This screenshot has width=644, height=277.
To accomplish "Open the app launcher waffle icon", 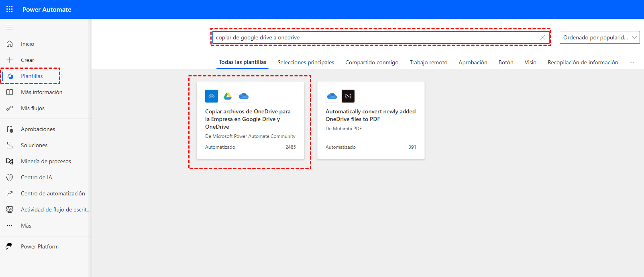I will coord(10,9).
